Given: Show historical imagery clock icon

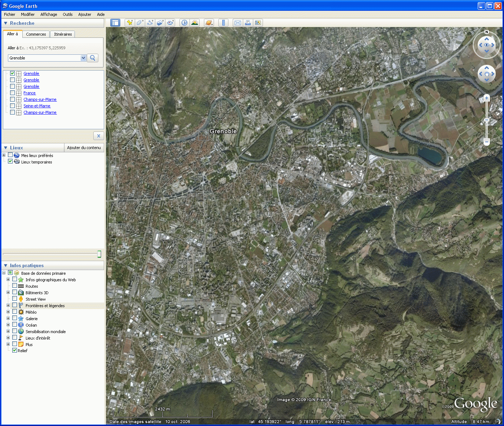Looking at the screenshot, I should click(x=184, y=23).
